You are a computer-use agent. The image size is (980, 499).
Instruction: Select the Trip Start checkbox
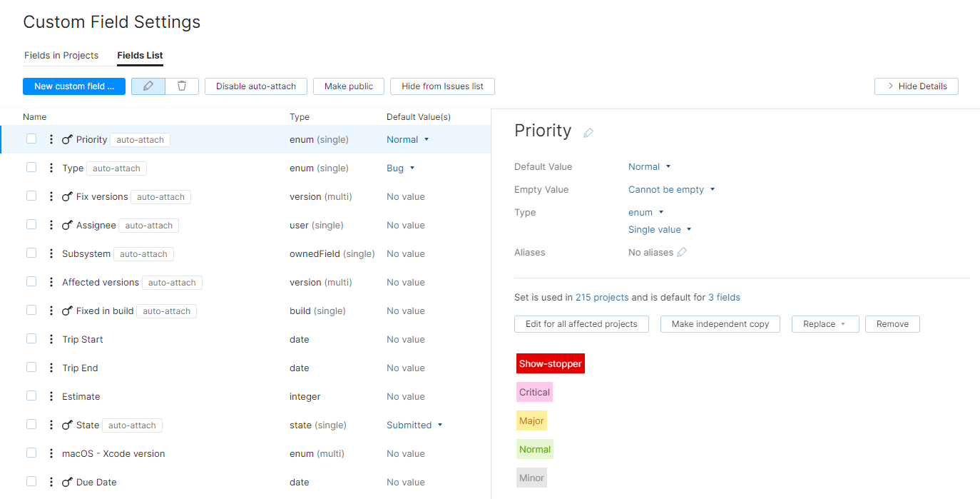pyautogui.click(x=31, y=339)
